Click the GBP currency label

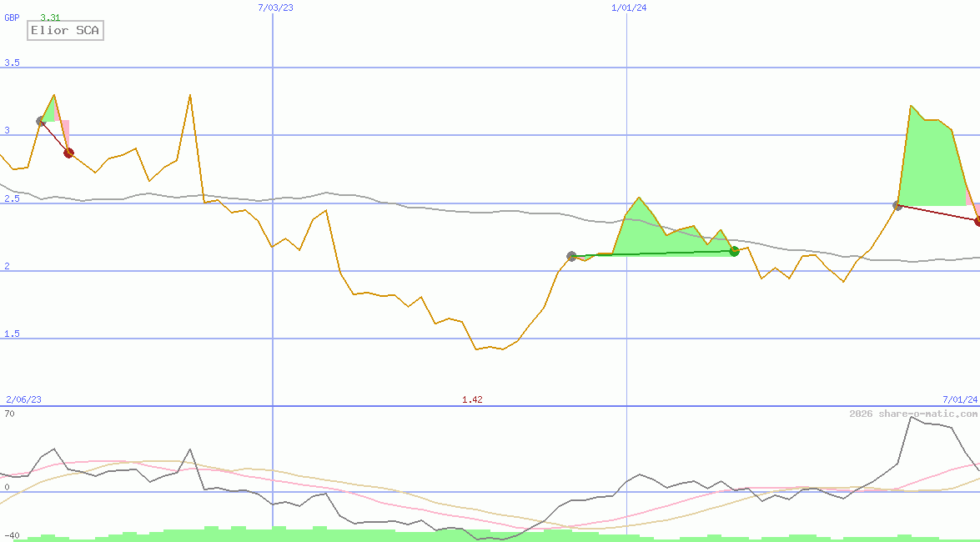pos(12,18)
